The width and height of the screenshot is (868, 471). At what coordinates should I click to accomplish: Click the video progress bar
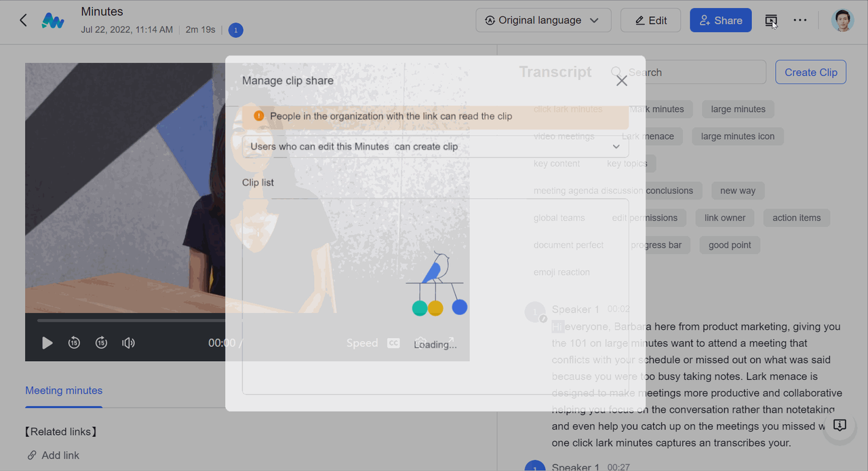(136, 320)
